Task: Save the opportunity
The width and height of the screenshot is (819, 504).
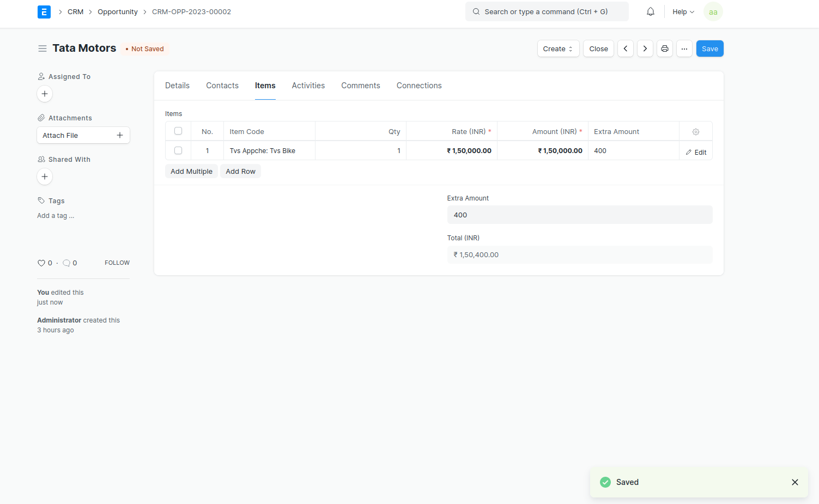Action: 709,48
